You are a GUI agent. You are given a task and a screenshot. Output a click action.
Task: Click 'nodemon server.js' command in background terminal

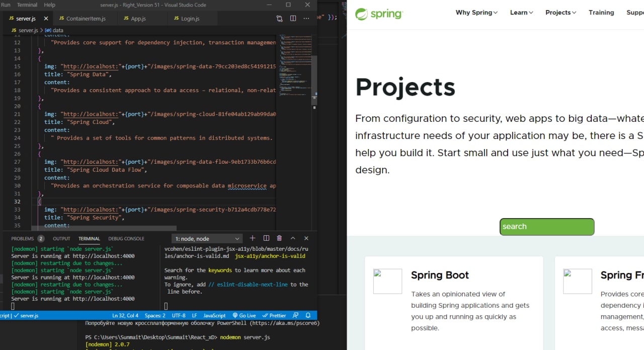tap(245, 337)
